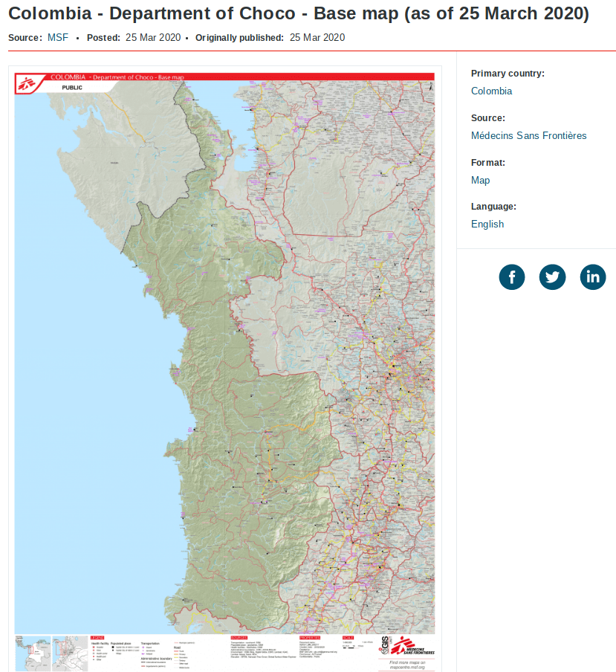Screen dimensions: 616x672
Task: Share the map on LinkedIn
Action: (x=593, y=277)
